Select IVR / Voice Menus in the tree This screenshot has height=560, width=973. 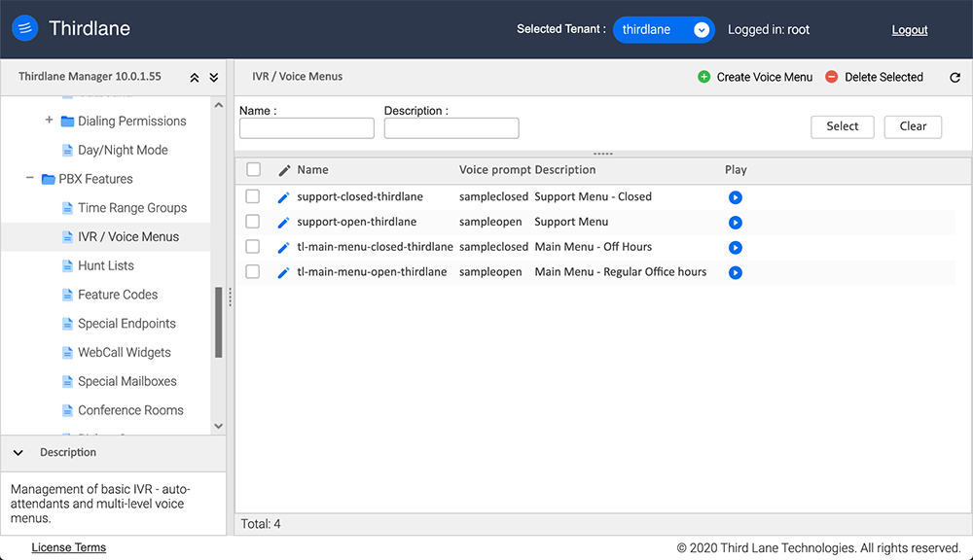pos(128,237)
